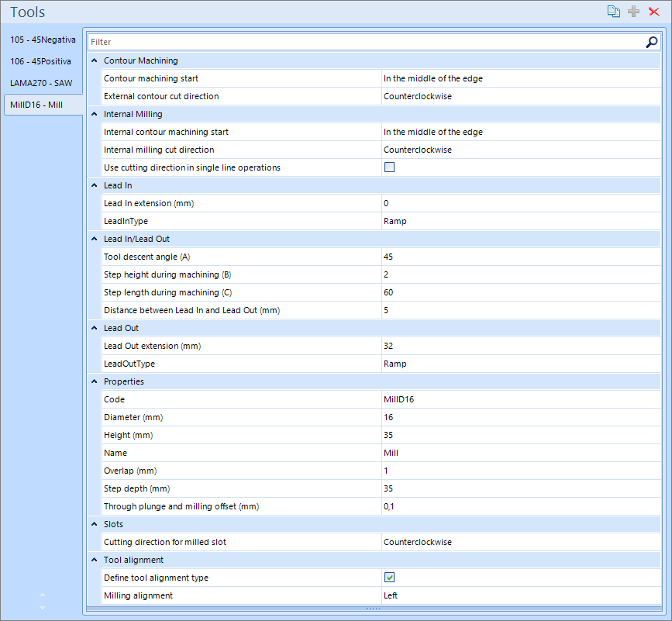The width and height of the screenshot is (672, 621).
Task: Uncheck the Define tool alignment type checkbox
Action: pos(389,578)
